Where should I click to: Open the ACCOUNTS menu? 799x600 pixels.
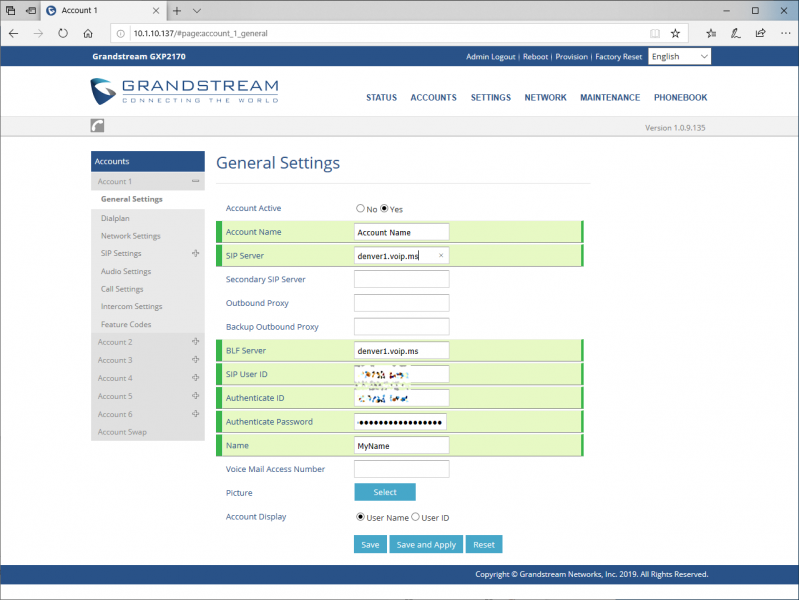coord(434,97)
